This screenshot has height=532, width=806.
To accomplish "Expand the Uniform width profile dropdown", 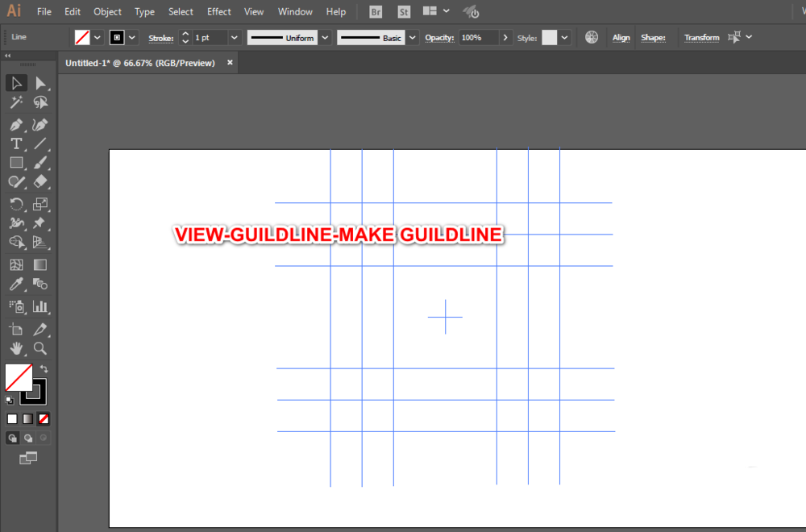I will (x=325, y=38).
